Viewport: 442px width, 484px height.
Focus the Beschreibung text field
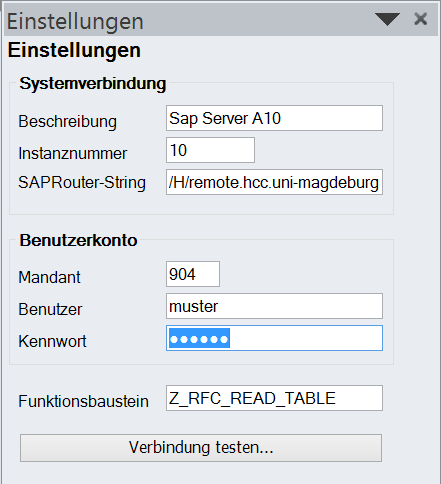pos(274,118)
